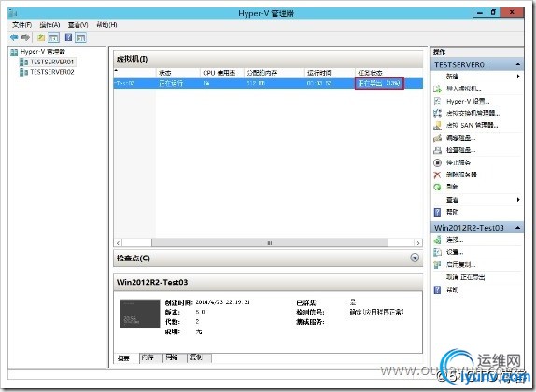Click the VM list horizontal scrollbar thumb
The image size is (536, 392).
click(x=270, y=243)
